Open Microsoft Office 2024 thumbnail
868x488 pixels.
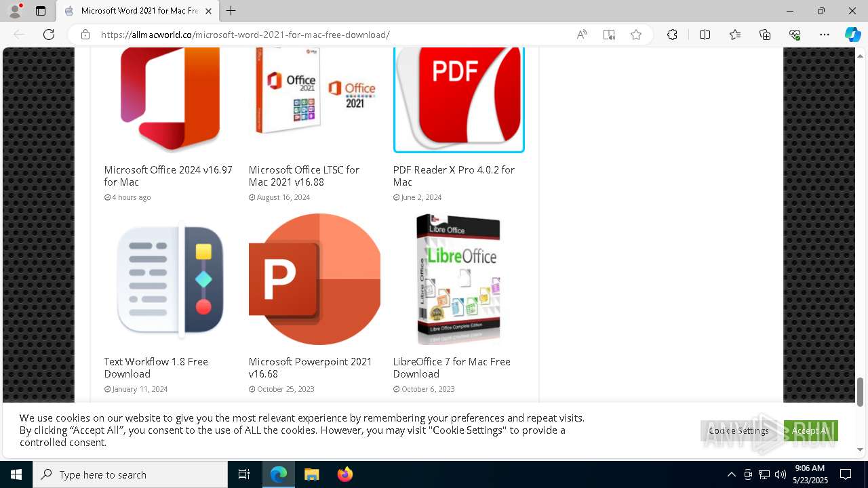[x=170, y=100]
